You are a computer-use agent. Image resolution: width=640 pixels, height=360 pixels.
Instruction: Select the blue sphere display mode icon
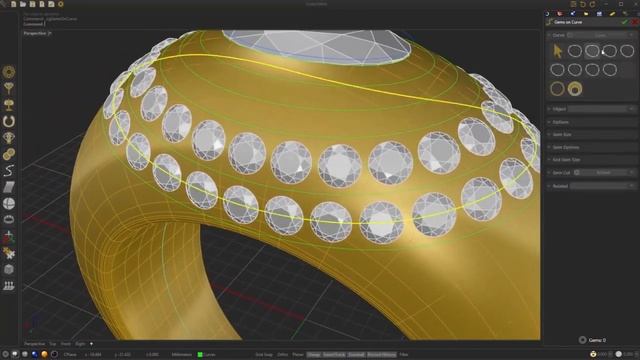[35, 354]
